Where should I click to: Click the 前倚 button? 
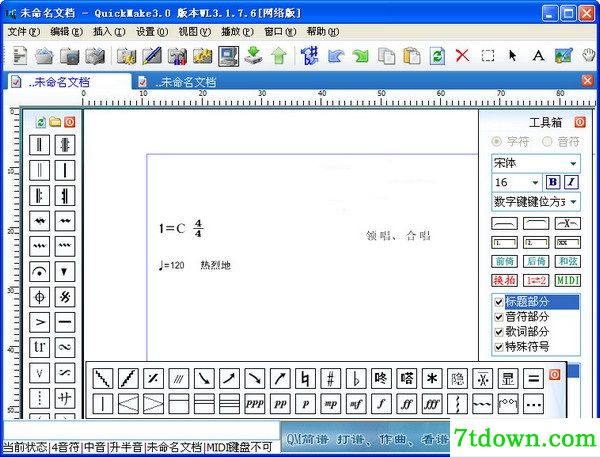click(x=505, y=261)
